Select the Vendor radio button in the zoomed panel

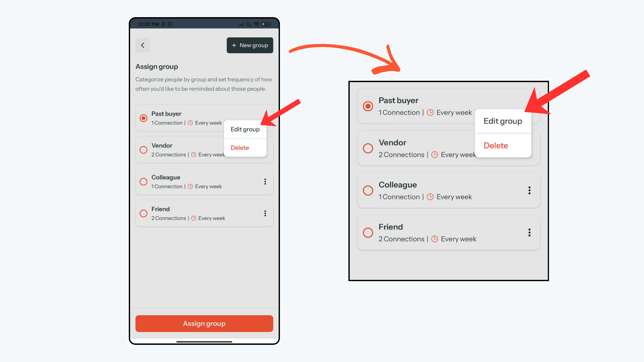368,148
